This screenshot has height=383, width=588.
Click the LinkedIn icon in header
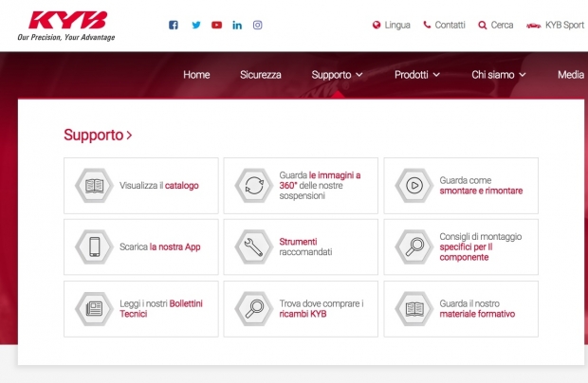tap(237, 25)
